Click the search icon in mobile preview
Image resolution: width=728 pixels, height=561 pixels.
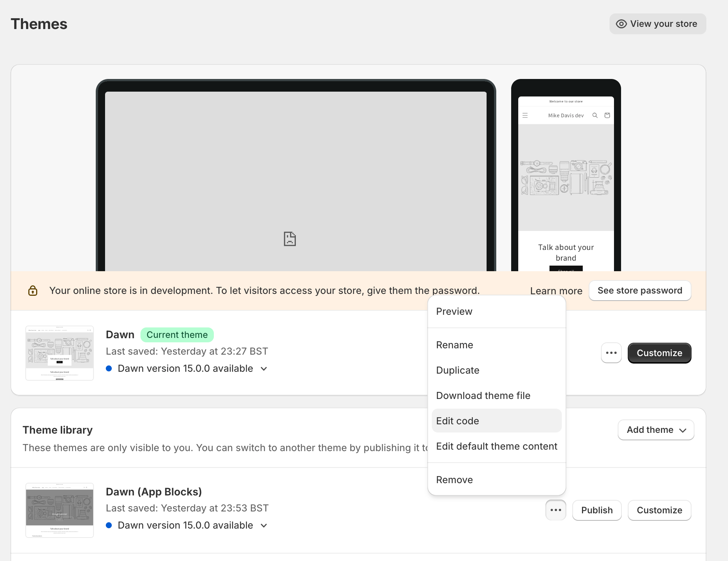tap(595, 115)
